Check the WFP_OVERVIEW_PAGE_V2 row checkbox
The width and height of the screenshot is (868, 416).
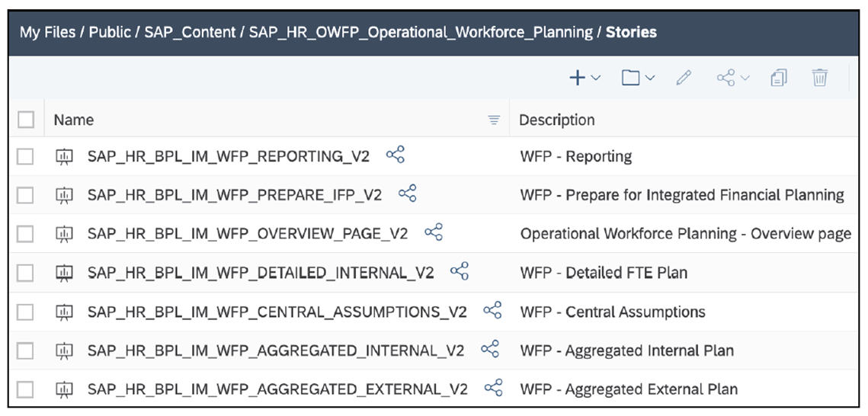click(x=25, y=234)
